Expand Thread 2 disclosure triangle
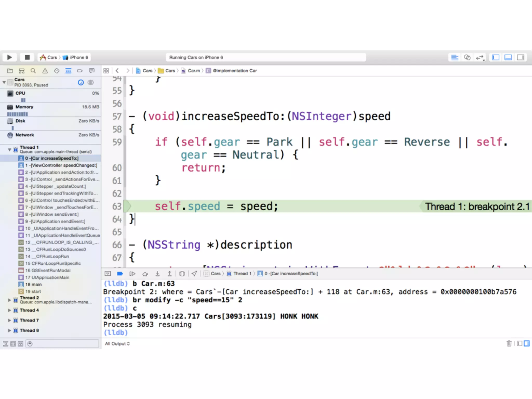 tap(10, 300)
